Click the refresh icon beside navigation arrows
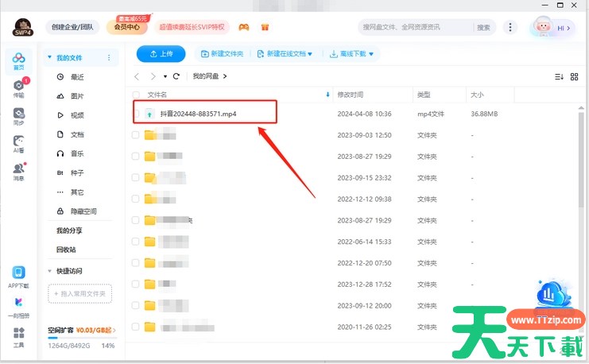Image resolution: width=589 pixels, height=364 pixels. point(176,76)
